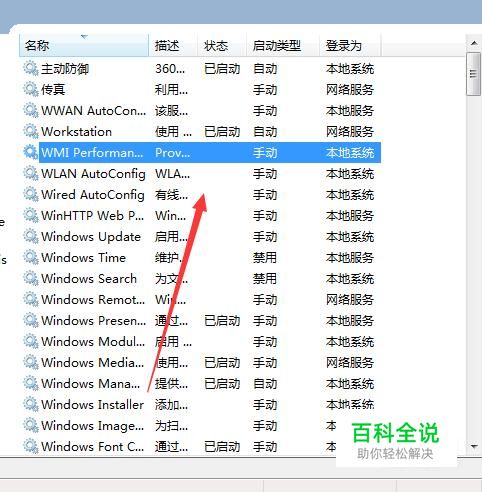Click the gear icon beside Windows Update
The height and width of the screenshot is (492, 482).
31,237
